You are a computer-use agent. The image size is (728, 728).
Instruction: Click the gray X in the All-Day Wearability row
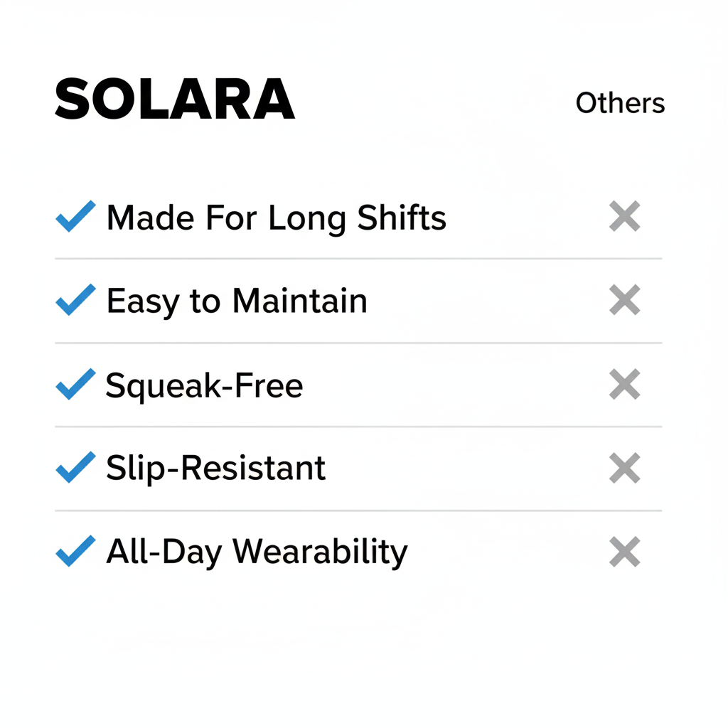click(x=625, y=552)
